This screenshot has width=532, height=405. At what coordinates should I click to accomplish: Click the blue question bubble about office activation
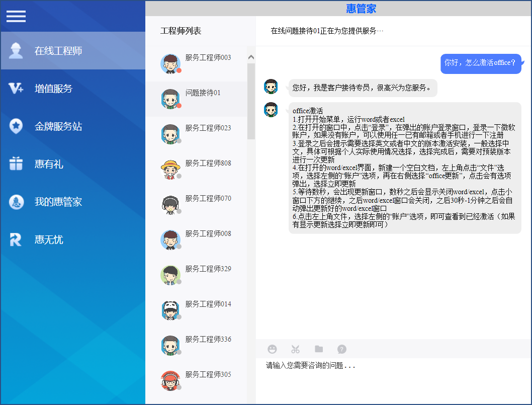(480, 63)
